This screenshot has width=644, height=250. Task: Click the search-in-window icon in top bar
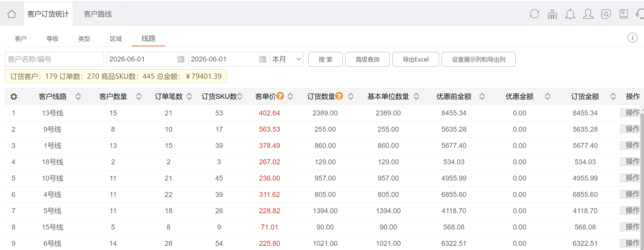606,14
